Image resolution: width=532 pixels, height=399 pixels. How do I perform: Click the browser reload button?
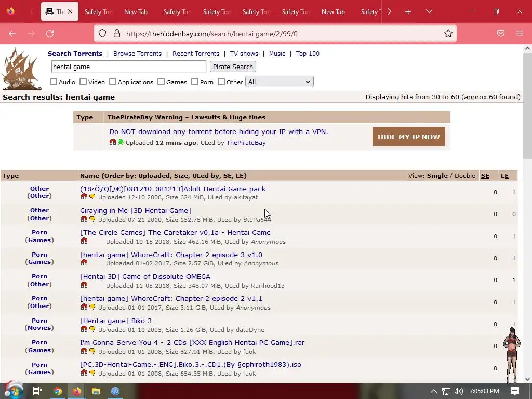click(50, 34)
